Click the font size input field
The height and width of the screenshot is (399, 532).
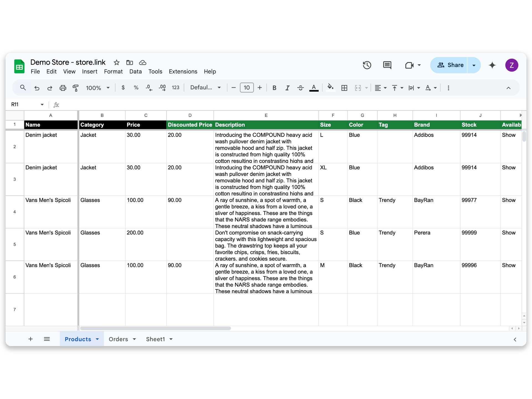tap(247, 88)
